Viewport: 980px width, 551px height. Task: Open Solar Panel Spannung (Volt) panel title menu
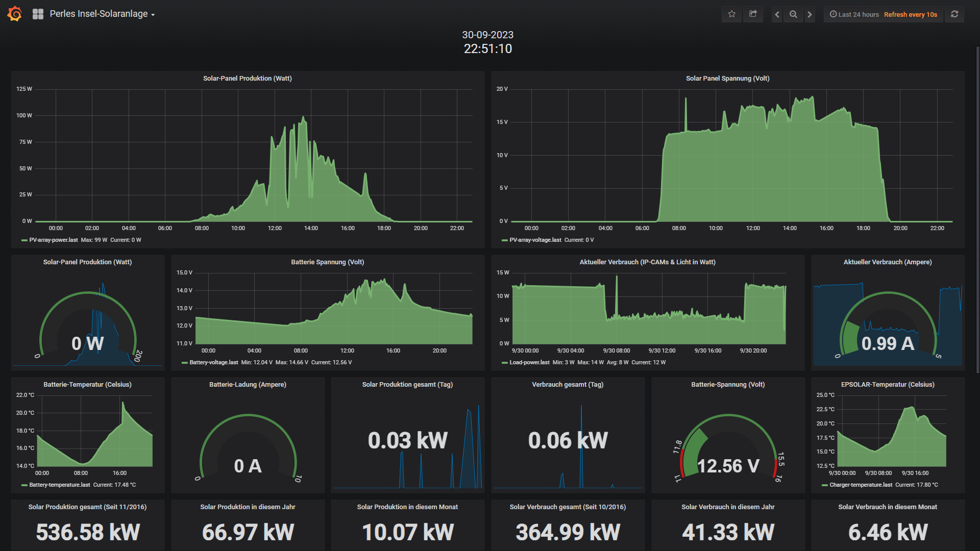(x=727, y=78)
